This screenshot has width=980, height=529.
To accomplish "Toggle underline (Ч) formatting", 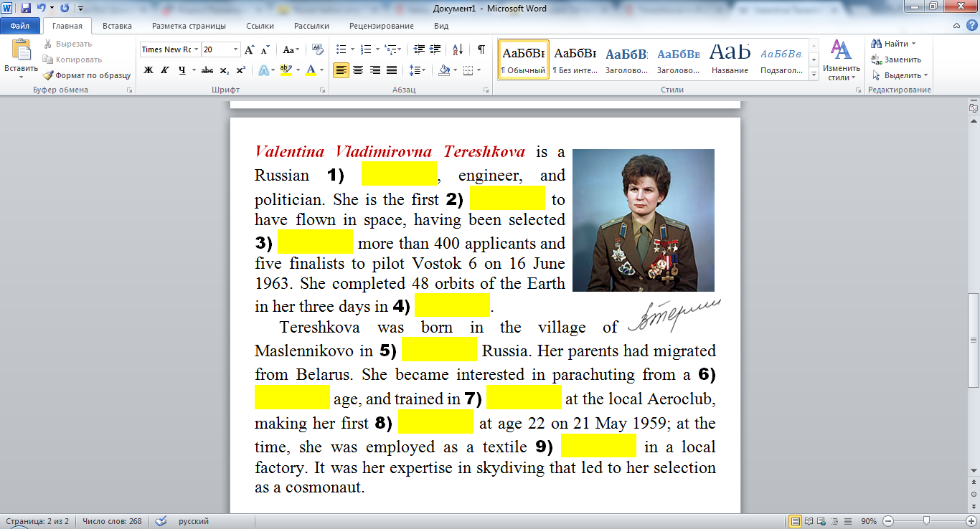I will (x=182, y=70).
